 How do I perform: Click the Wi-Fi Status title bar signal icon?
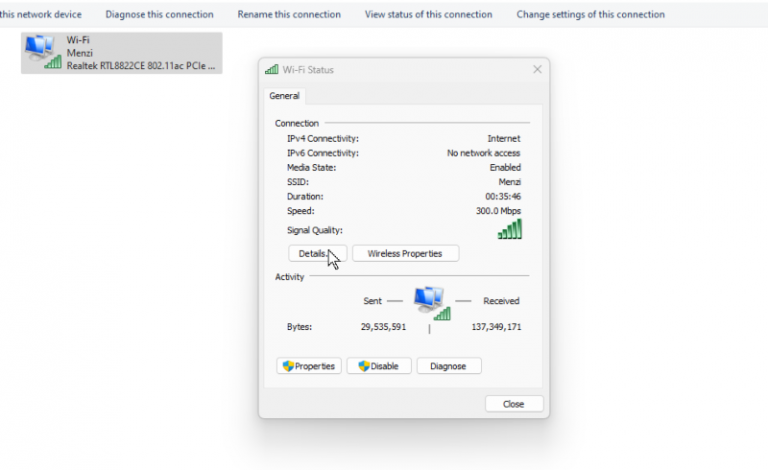271,70
